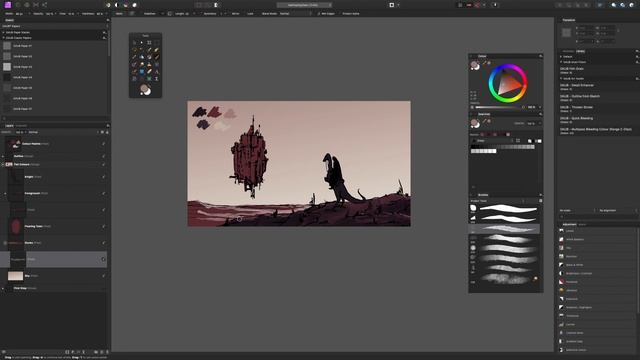Collapse DAUB Classic Papers asset subcategory
640x360 pixels.
pos(4,38)
